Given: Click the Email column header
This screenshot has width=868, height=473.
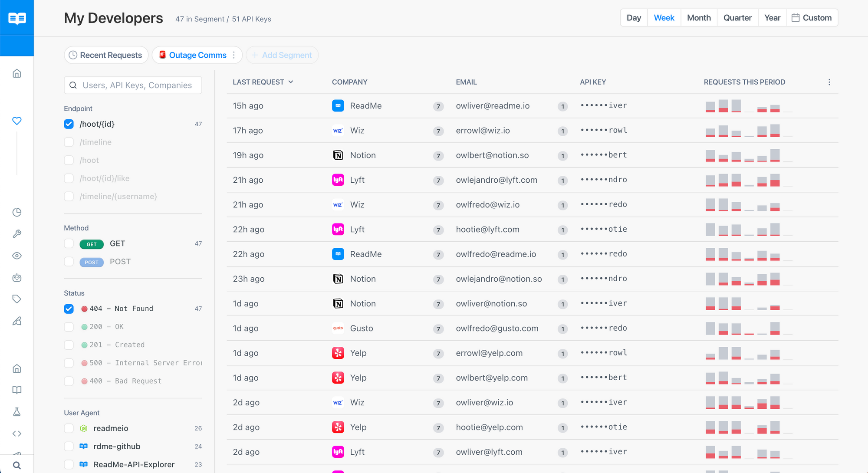Looking at the screenshot, I should click(466, 82).
